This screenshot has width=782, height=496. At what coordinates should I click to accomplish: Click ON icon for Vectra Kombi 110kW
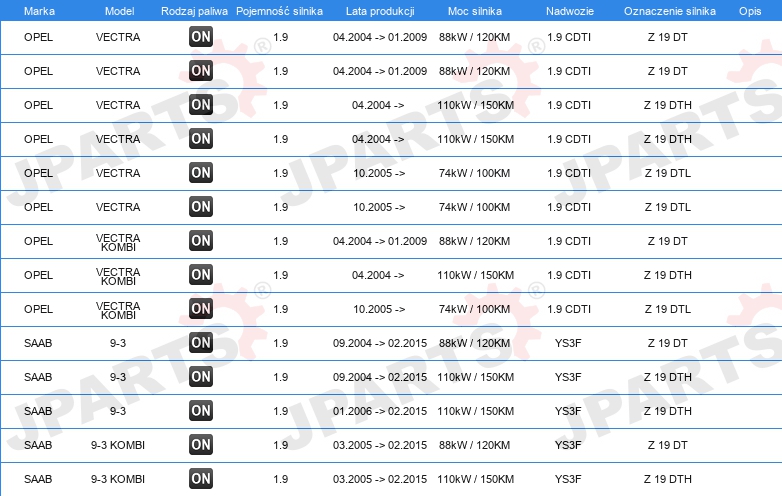coord(201,275)
